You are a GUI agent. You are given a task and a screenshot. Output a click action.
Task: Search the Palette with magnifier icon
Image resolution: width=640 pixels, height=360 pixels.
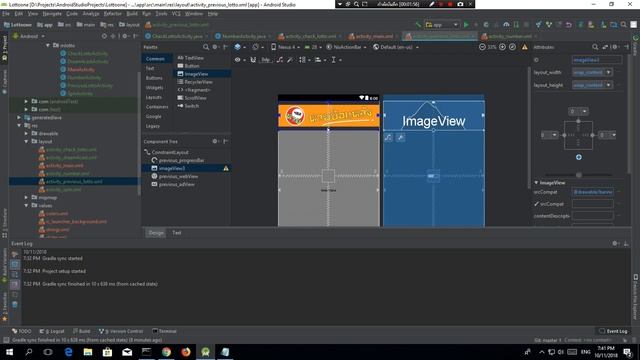(x=206, y=47)
